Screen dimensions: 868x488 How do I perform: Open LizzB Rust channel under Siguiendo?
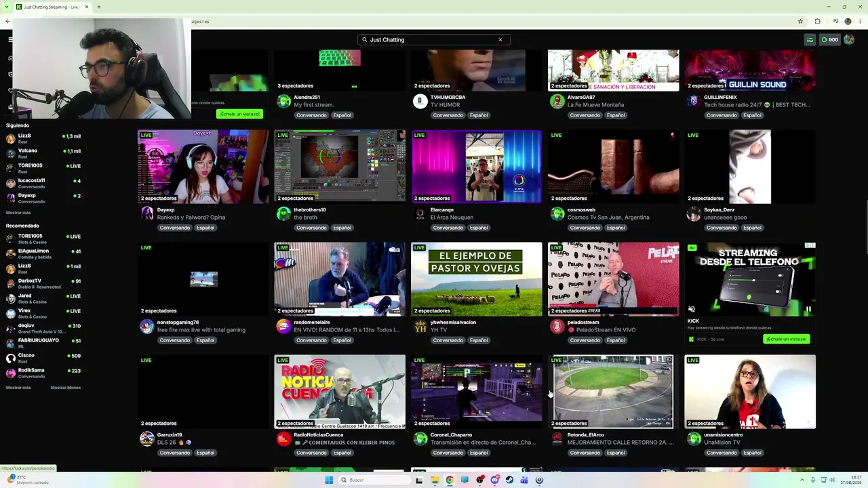pyautogui.click(x=43, y=138)
